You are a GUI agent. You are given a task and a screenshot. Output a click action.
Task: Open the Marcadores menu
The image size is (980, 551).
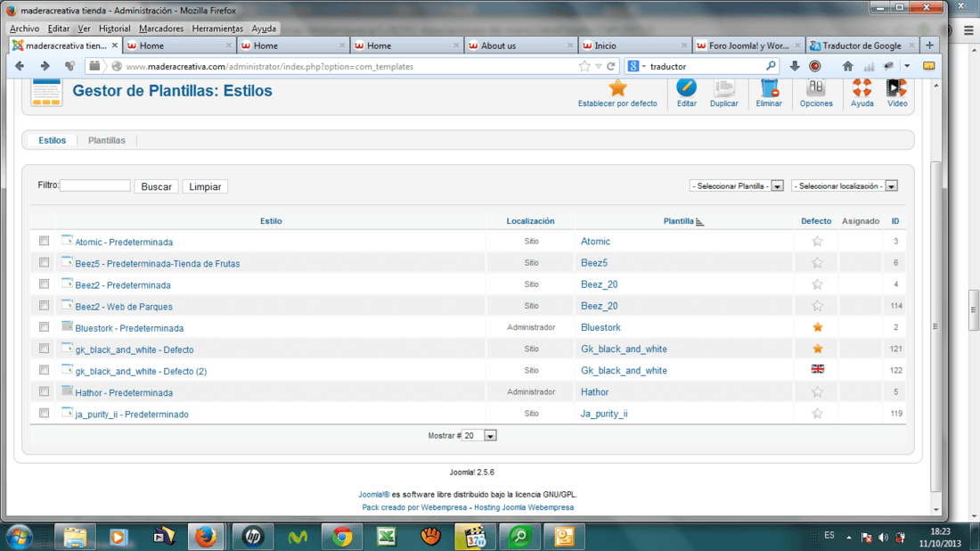[161, 29]
